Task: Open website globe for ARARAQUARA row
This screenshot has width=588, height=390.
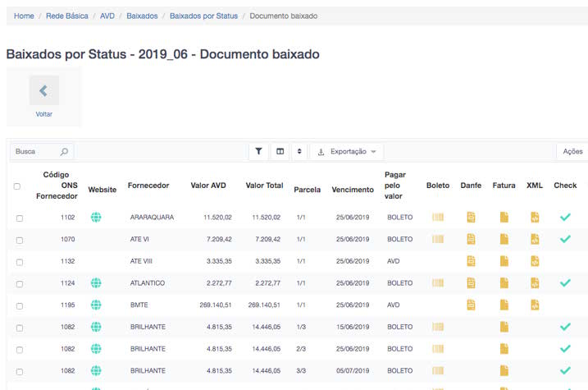Action: (x=96, y=217)
